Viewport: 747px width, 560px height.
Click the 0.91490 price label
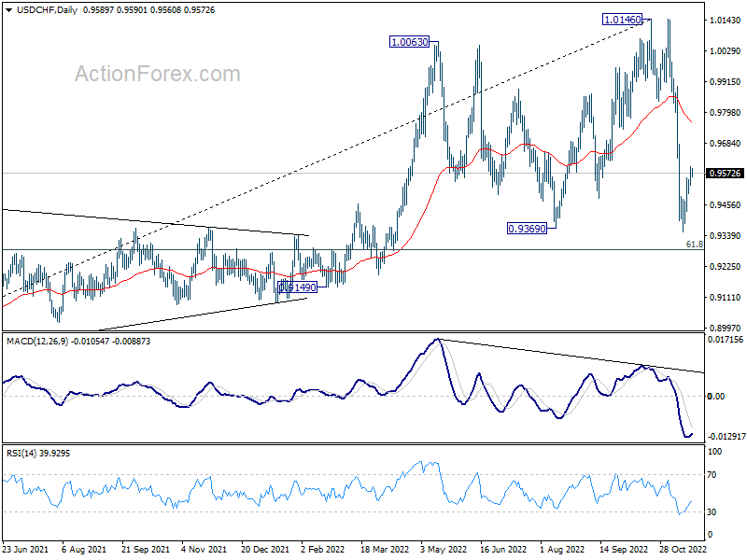point(297,287)
